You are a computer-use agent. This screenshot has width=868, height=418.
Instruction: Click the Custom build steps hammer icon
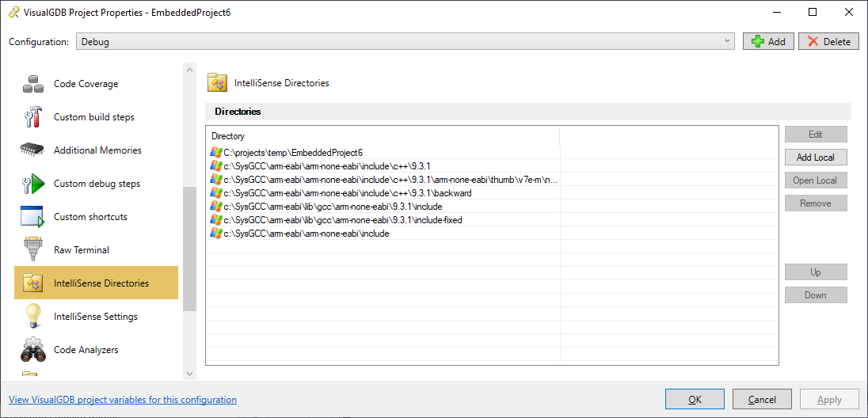click(x=32, y=117)
